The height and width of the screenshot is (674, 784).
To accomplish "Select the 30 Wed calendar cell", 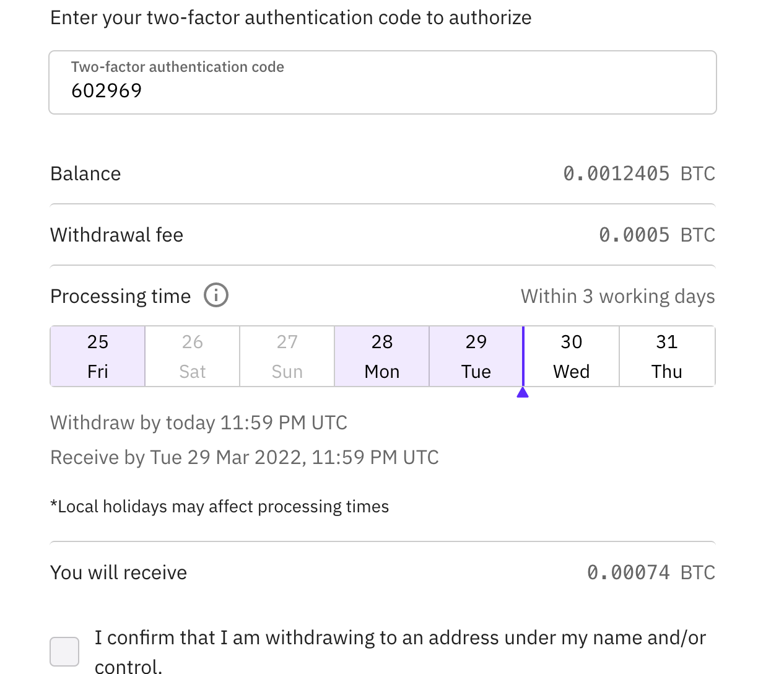I will click(x=572, y=356).
